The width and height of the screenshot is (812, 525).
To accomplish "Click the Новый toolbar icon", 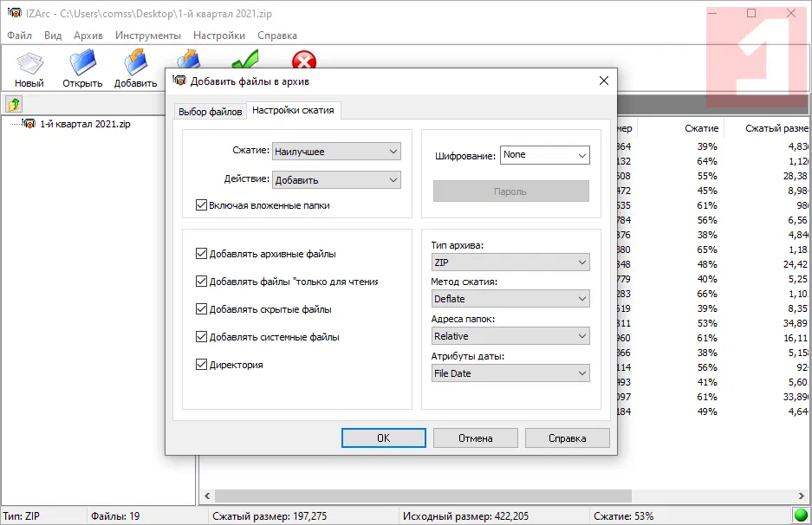I will pos(29,64).
